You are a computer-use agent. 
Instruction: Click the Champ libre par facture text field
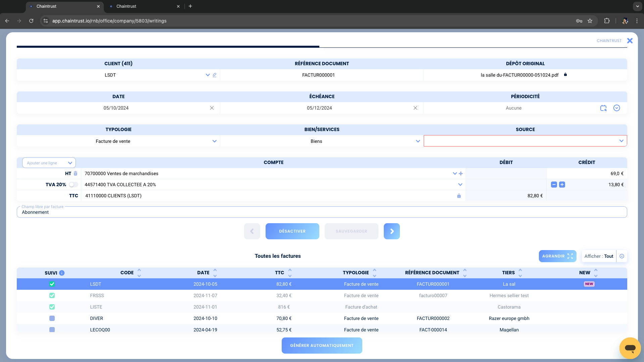tap(322, 212)
